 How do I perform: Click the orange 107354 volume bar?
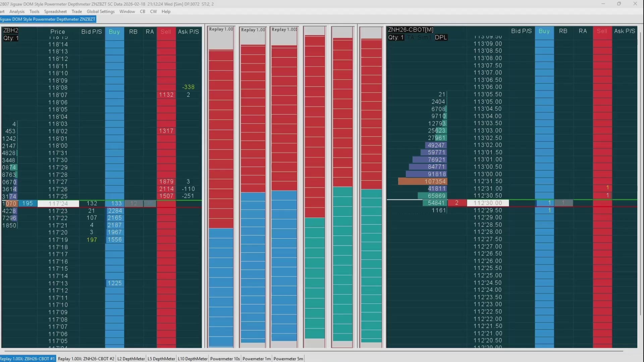(x=423, y=181)
